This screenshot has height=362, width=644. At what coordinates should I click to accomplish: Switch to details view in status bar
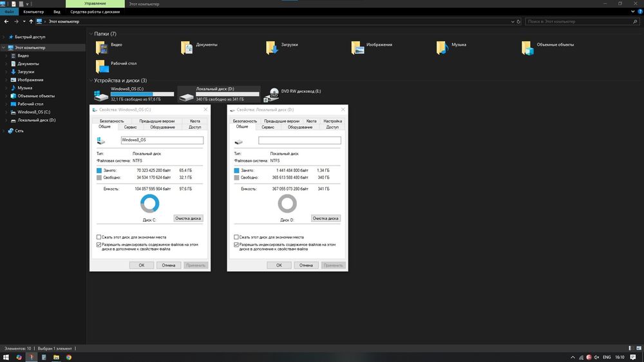tap(631, 348)
